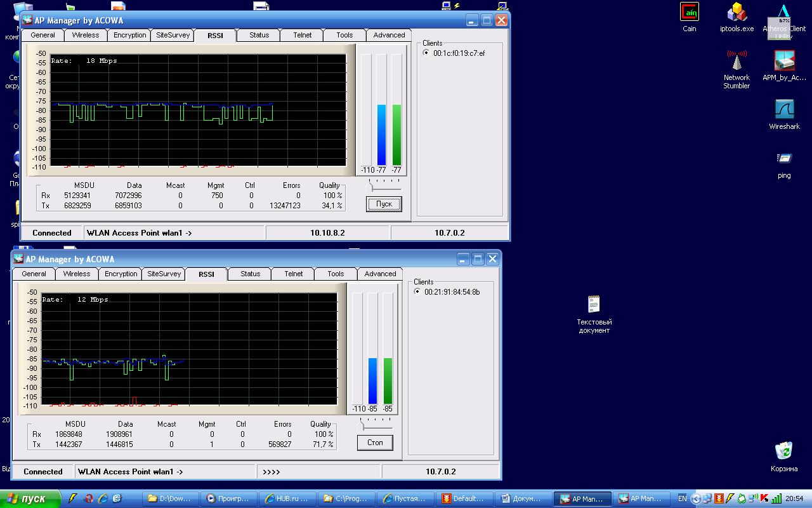Open the Корзина recycle bin icon
The image size is (812, 508).
[x=784, y=451]
